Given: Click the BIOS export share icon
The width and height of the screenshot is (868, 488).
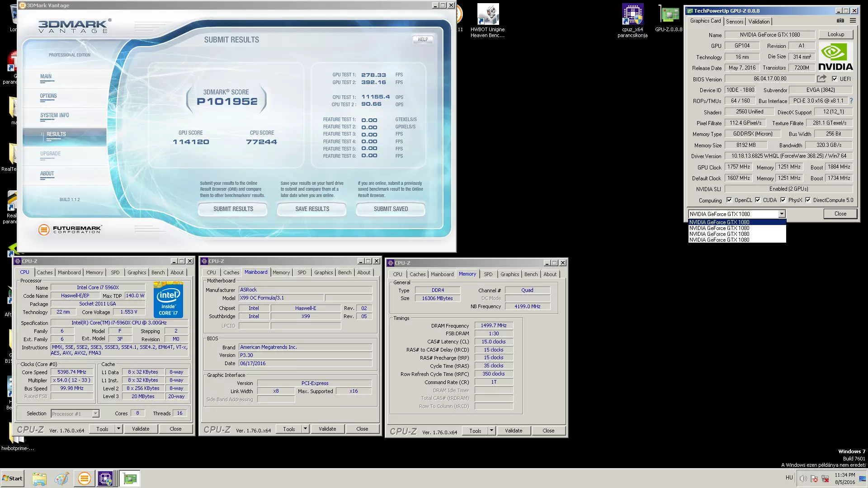Looking at the screenshot, I should pyautogui.click(x=821, y=79).
